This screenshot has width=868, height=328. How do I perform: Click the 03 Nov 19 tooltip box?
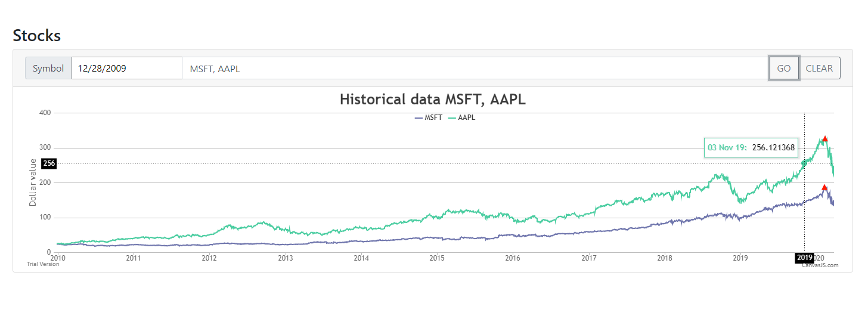coord(751,147)
